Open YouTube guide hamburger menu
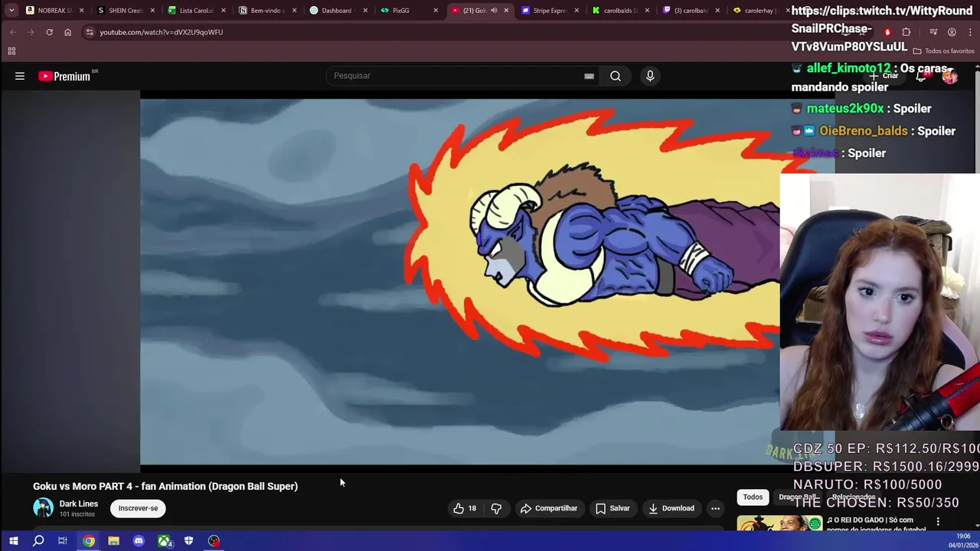 tap(20, 76)
